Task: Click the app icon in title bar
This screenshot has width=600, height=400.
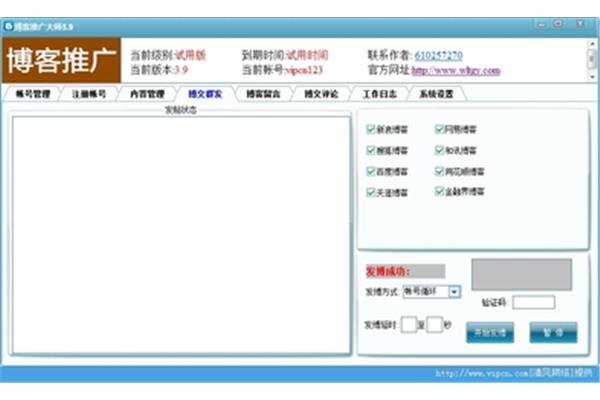Action: (x=8, y=26)
